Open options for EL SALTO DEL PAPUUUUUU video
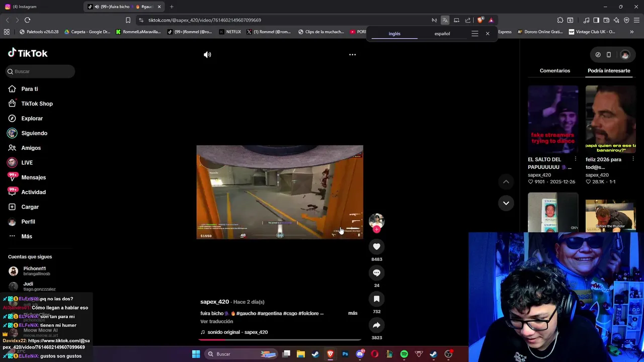 [x=576, y=159]
